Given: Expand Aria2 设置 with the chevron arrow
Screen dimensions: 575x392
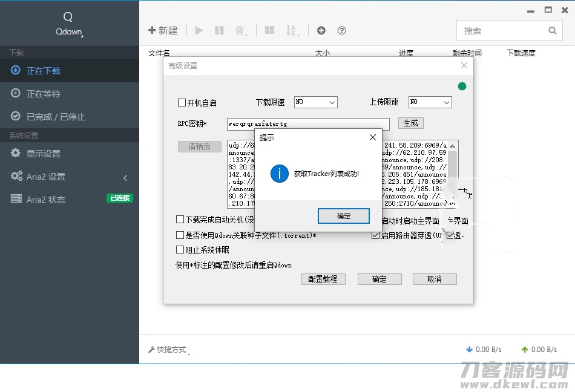Looking at the screenshot, I should click(x=125, y=178).
